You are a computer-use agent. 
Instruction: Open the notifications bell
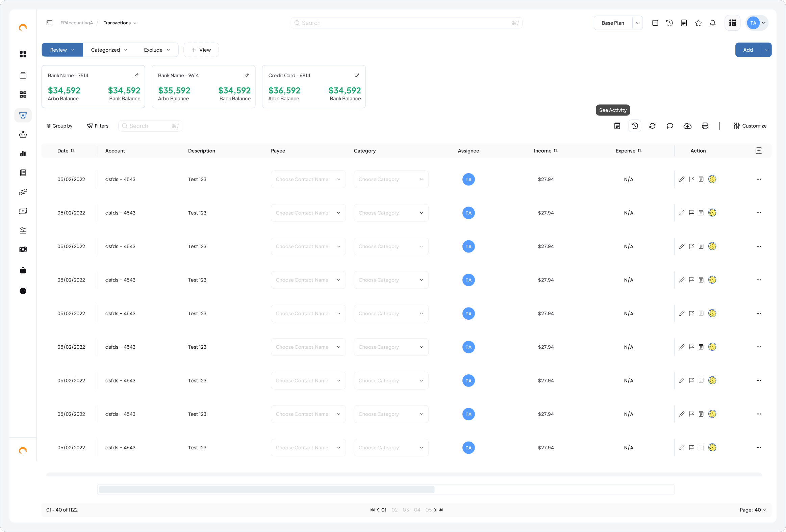pos(713,23)
